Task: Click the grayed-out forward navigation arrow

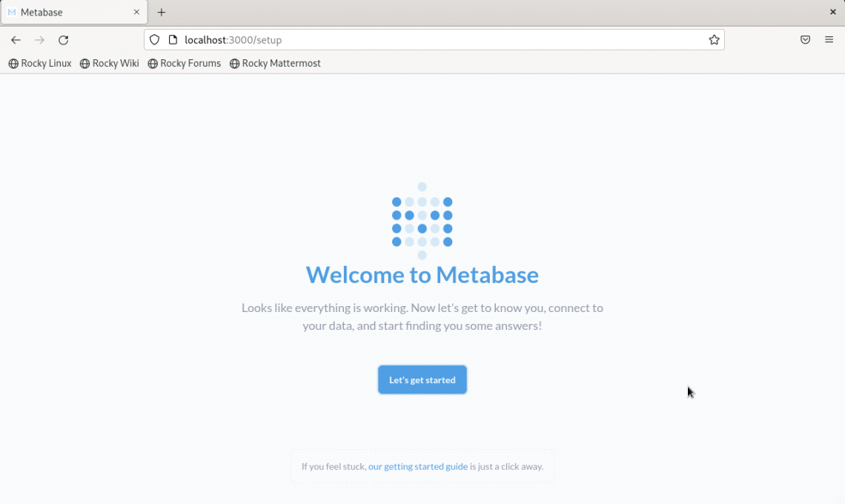Action: (39, 40)
